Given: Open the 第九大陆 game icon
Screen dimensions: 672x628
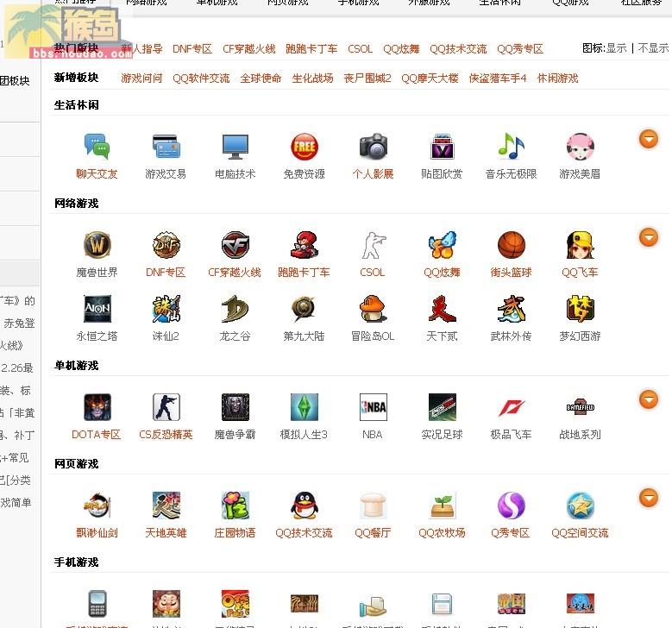Looking at the screenshot, I should tap(305, 309).
